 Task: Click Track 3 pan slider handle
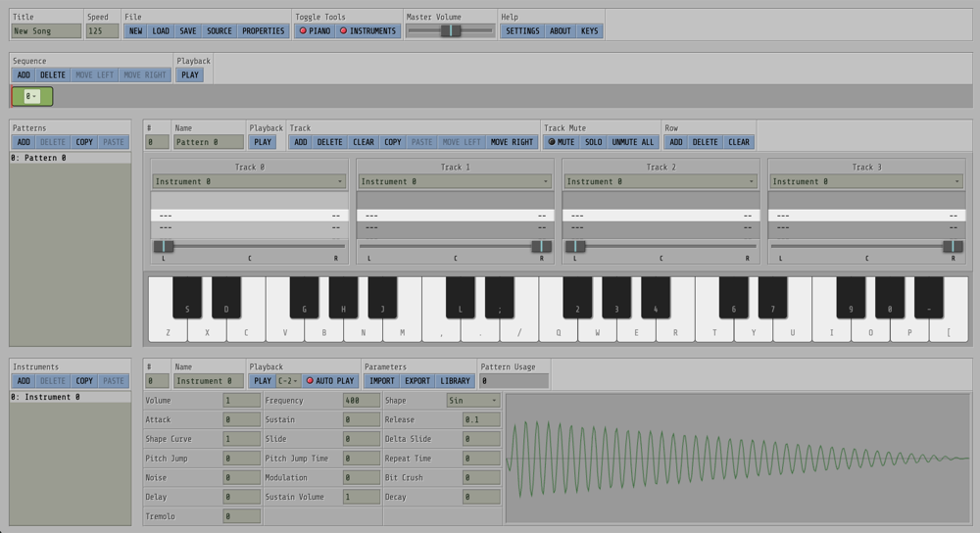click(x=953, y=246)
